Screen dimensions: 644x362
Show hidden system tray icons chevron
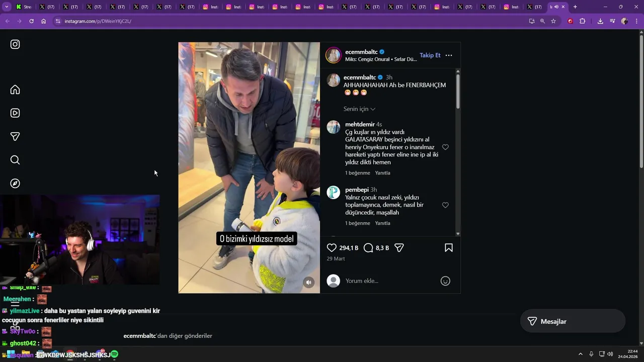580,354
